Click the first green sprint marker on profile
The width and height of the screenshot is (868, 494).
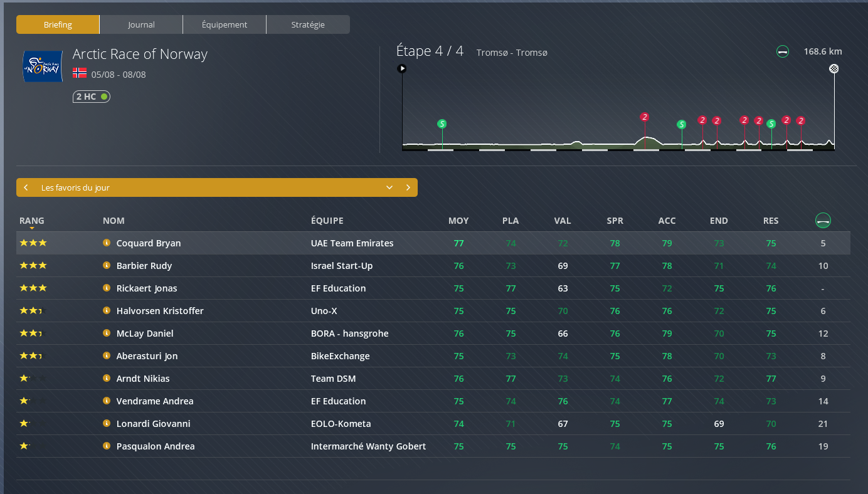442,124
